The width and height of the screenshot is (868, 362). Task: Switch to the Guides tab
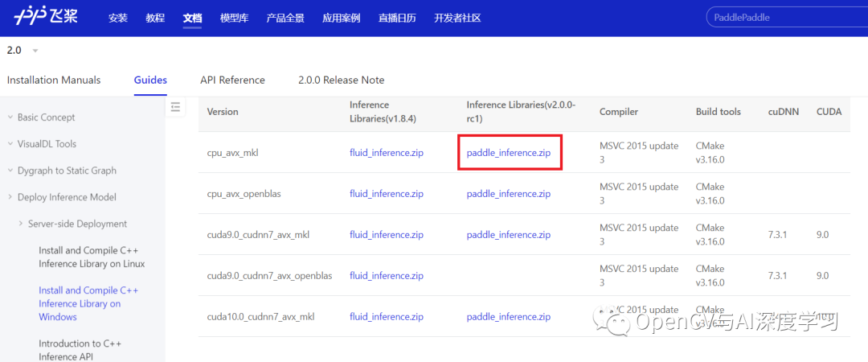(x=150, y=80)
